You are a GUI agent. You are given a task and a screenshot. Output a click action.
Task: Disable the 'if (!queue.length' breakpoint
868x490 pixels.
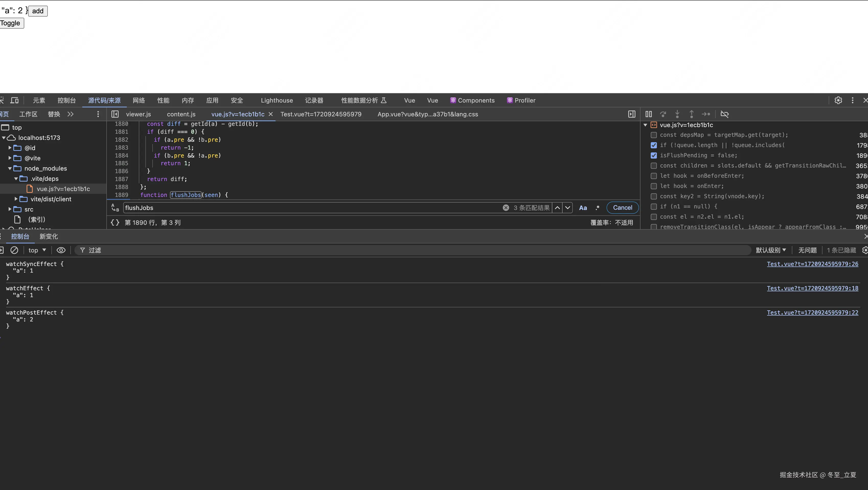[654, 145]
